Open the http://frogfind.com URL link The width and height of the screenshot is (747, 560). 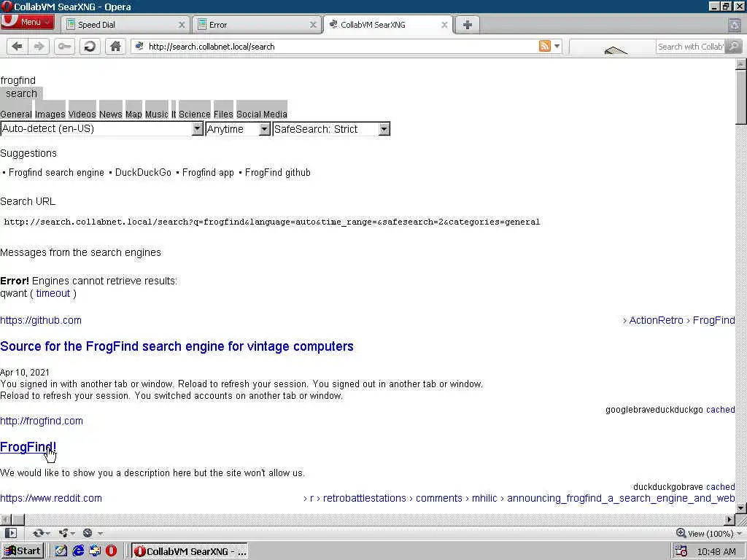click(x=42, y=421)
